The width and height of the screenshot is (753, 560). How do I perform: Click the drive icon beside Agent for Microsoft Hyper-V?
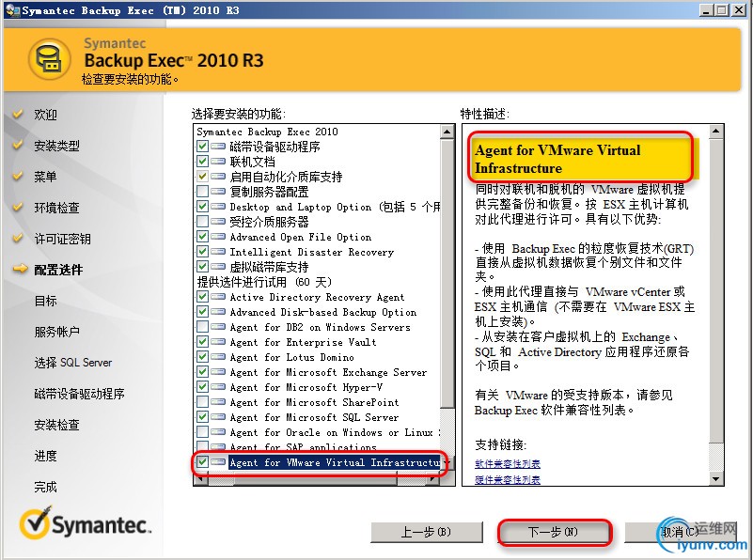[218, 387]
